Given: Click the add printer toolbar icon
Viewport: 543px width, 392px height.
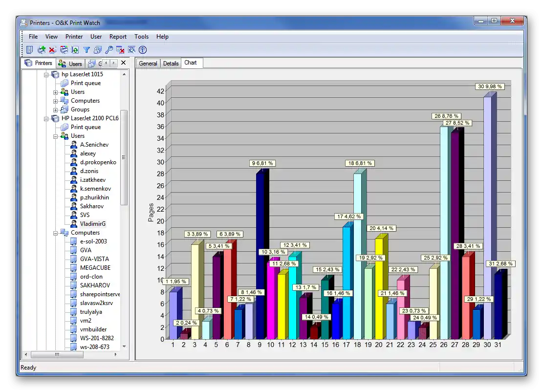Looking at the screenshot, I should 42,50.
